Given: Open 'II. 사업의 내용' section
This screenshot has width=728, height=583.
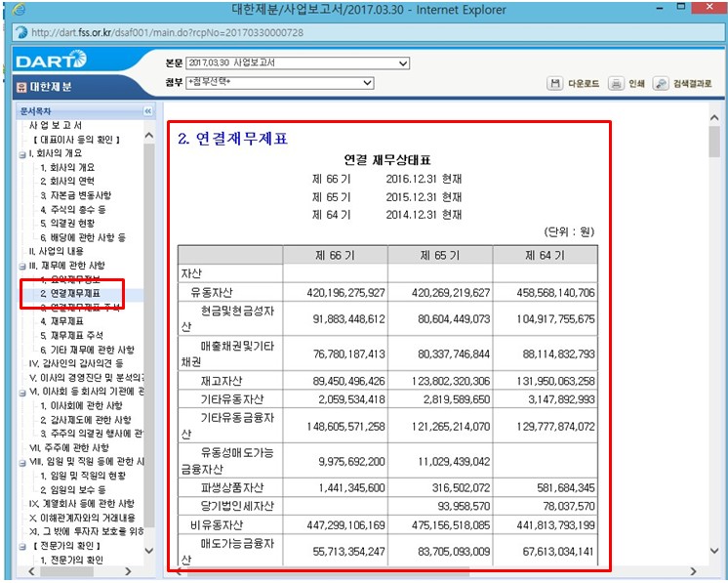Looking at the screenshot, I should click(57, 251).
